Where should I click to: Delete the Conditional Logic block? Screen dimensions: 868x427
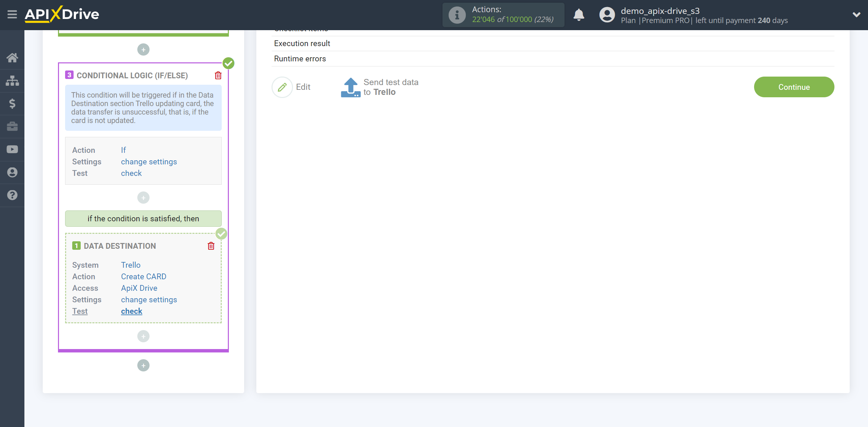tap(218, 75)
